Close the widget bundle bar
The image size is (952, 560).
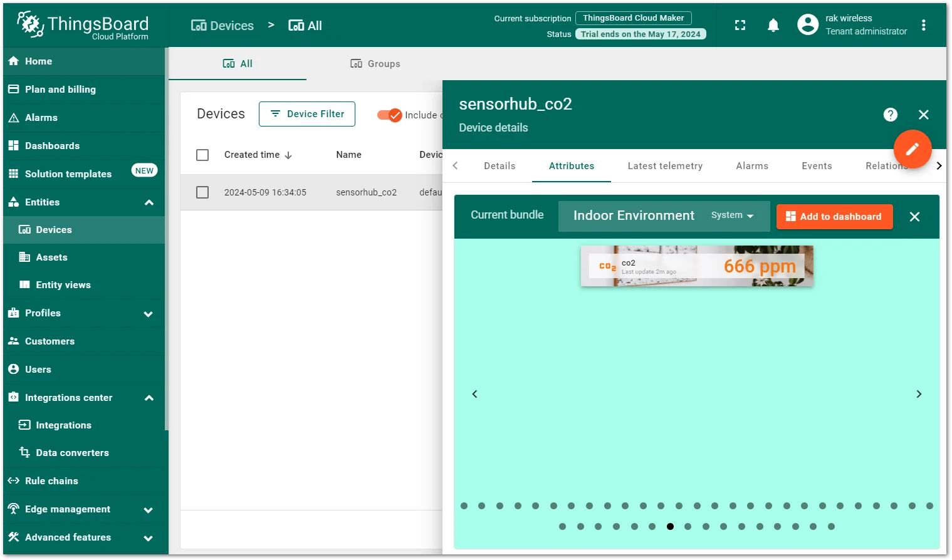pyautogui.click(x=914, y=217)
